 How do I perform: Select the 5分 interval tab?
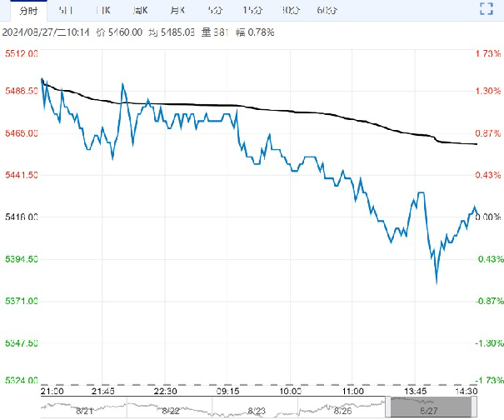coord(213,10)
